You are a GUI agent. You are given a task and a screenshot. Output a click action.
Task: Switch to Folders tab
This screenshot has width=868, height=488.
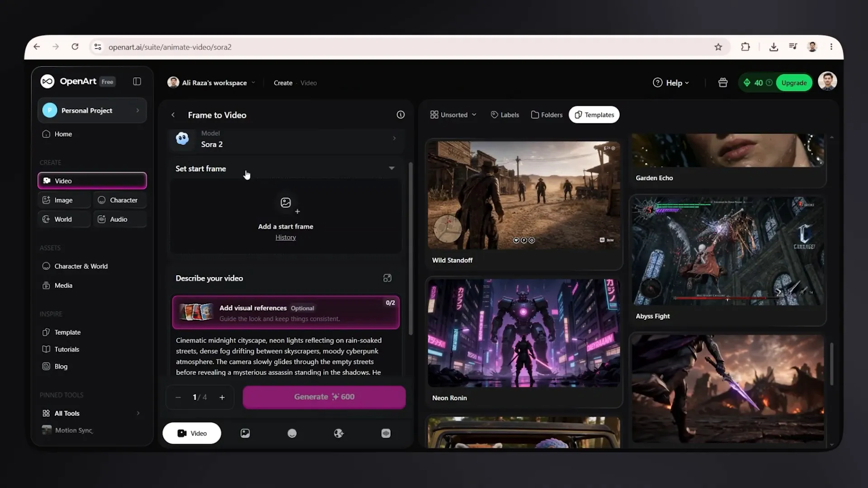click(x=547, y=115)
